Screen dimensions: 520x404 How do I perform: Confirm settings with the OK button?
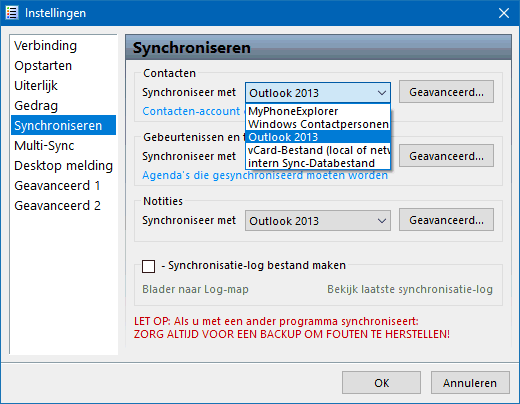pos(381,383)
